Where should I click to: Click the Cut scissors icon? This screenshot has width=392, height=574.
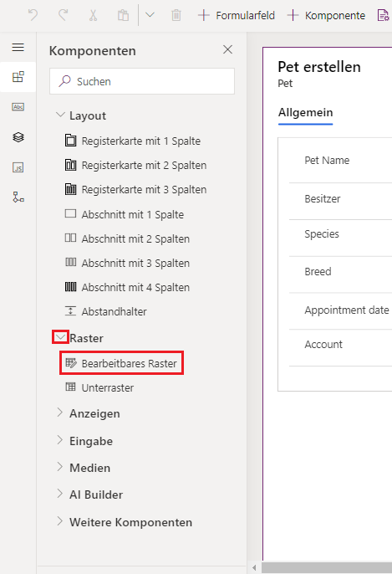pyautogui.click(x=94, y=15)
